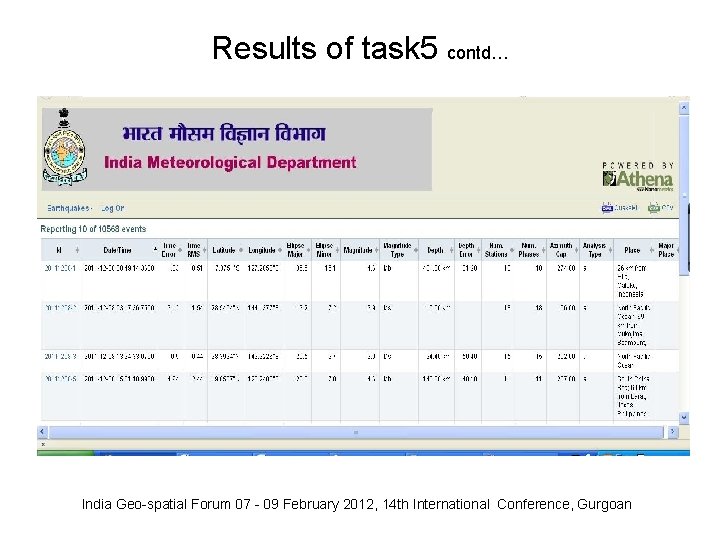720x540 pixels.
Task: Click the Log Off link
Action: [113, 208]
